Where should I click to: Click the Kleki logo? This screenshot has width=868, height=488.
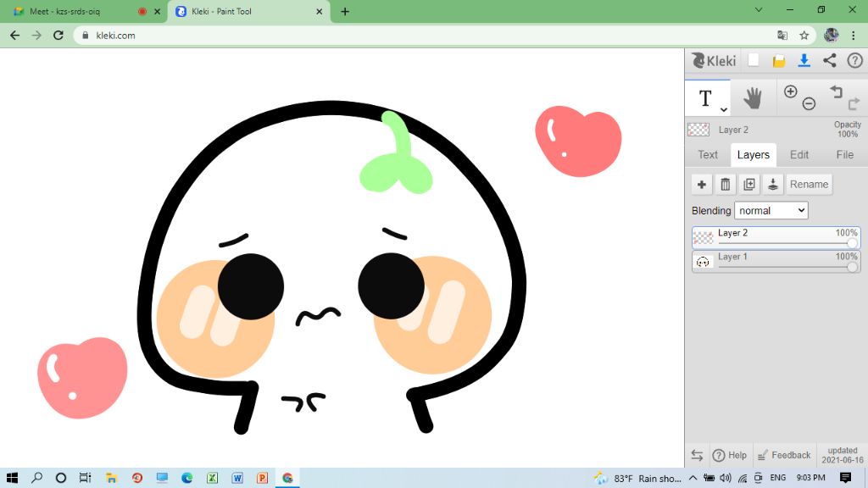click(x=714, y=60)
